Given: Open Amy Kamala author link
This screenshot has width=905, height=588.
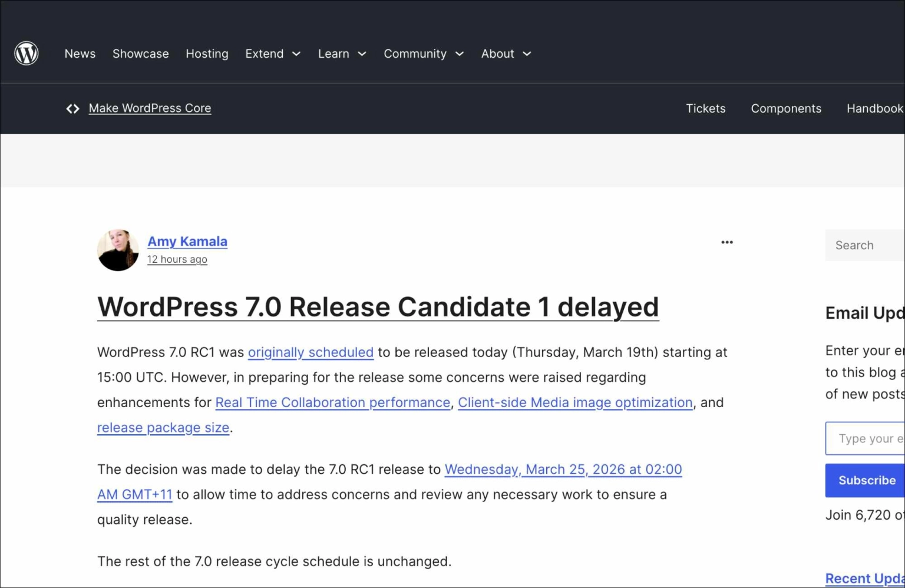Looking at the screenshot, I should [187, 242].
